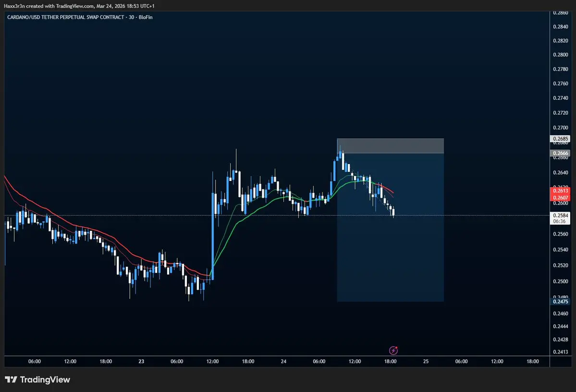Click the blue profit zone of short position

click(390, 227)
